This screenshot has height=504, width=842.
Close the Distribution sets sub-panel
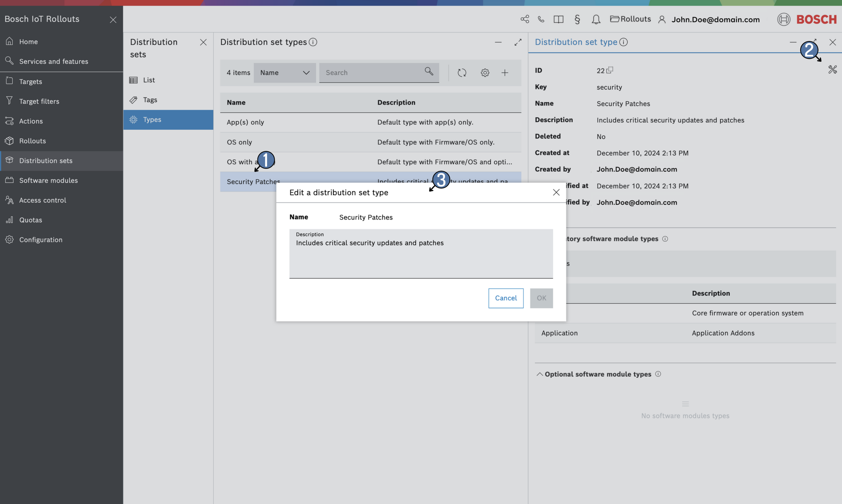point(203,42)
